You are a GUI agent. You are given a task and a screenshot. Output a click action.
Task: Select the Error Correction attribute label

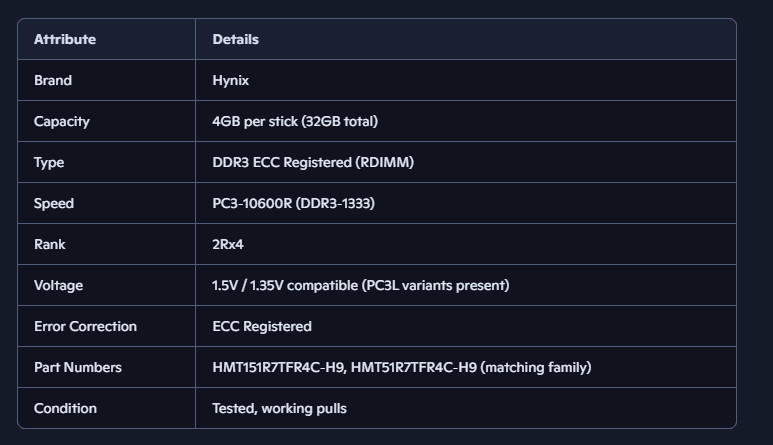pos(85,326)
